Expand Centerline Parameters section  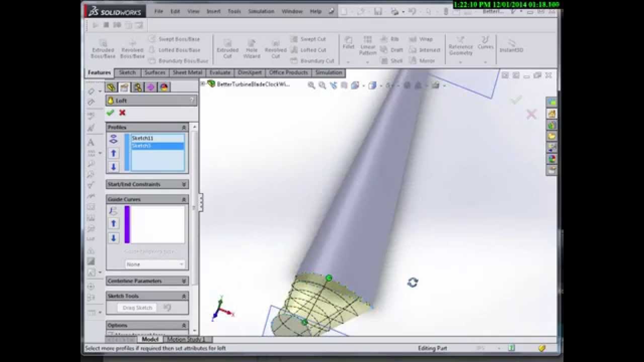coord(184,281)
